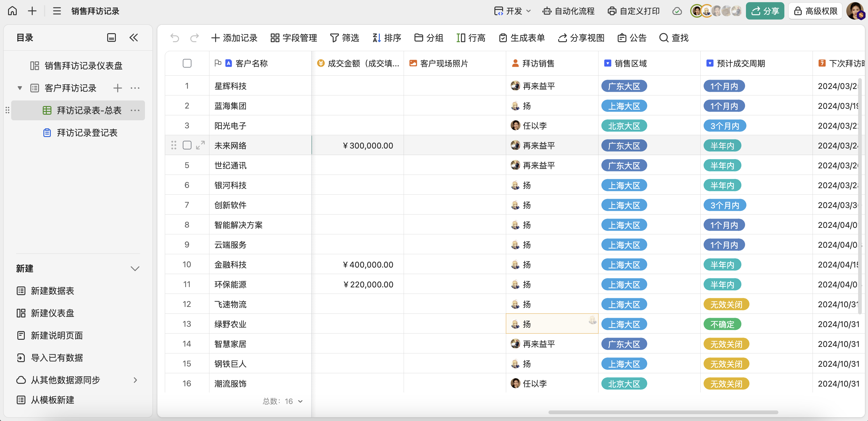Viewport: 868px width, 421px height.
Task: Click plus icon beside 客户拜访记录
Action: click(117, 88)
